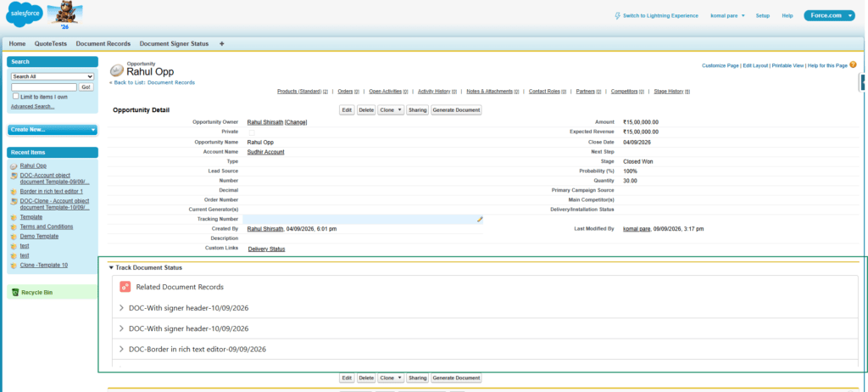Click komal pare link in Last Modified By
This screenshot has height=392, width=868.
pos(637,228)
